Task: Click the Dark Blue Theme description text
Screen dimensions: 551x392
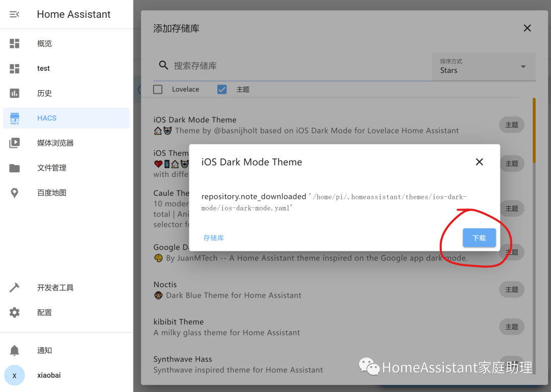Action: click(234, 296)
